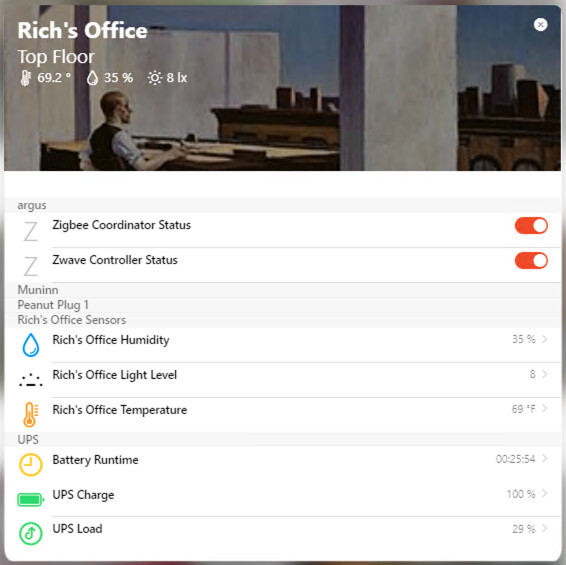
Task: Click the Top Floor subtitle
Action: point(56,57)
